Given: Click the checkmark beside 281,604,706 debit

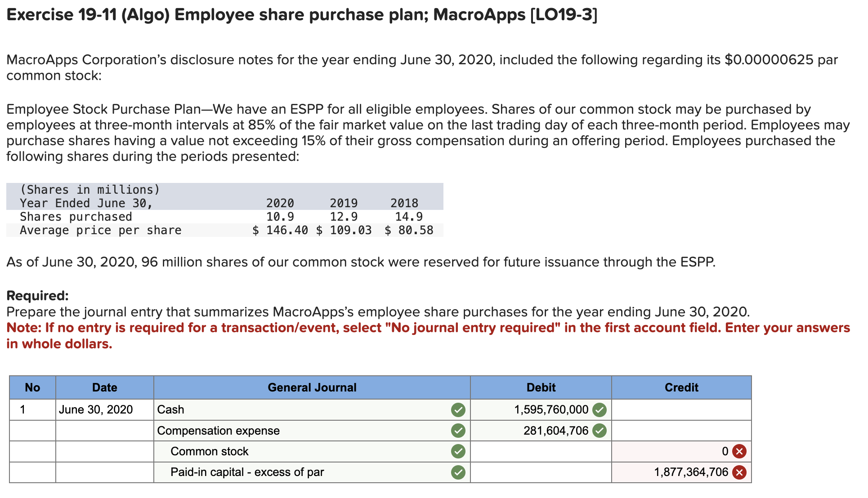Looking at the screenshot, I should (599, 430).
